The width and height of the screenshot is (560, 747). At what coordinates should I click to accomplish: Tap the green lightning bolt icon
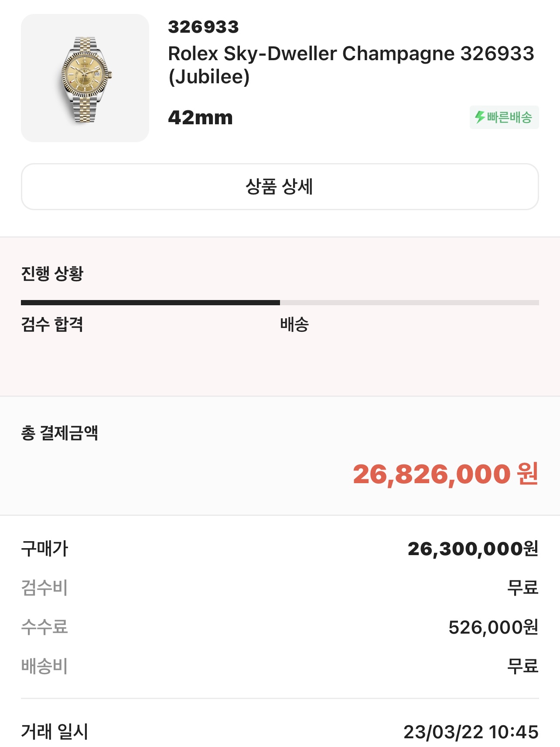pos(480,117)
